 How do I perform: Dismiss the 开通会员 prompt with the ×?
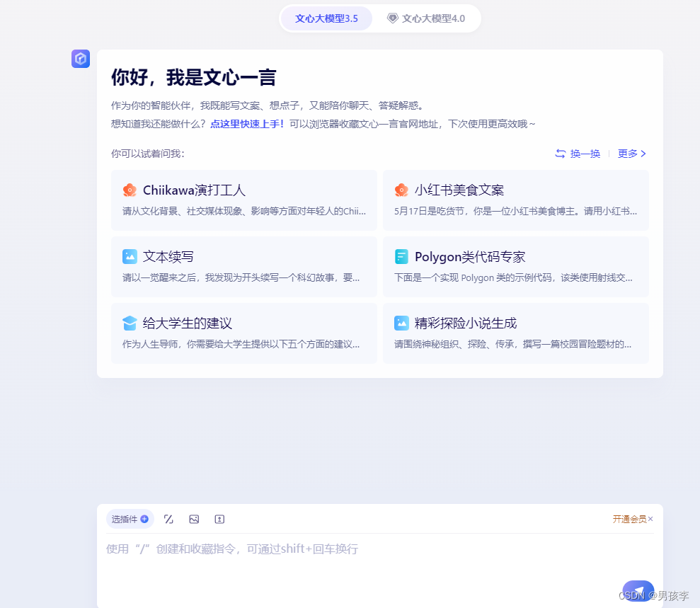click(650, 519)
